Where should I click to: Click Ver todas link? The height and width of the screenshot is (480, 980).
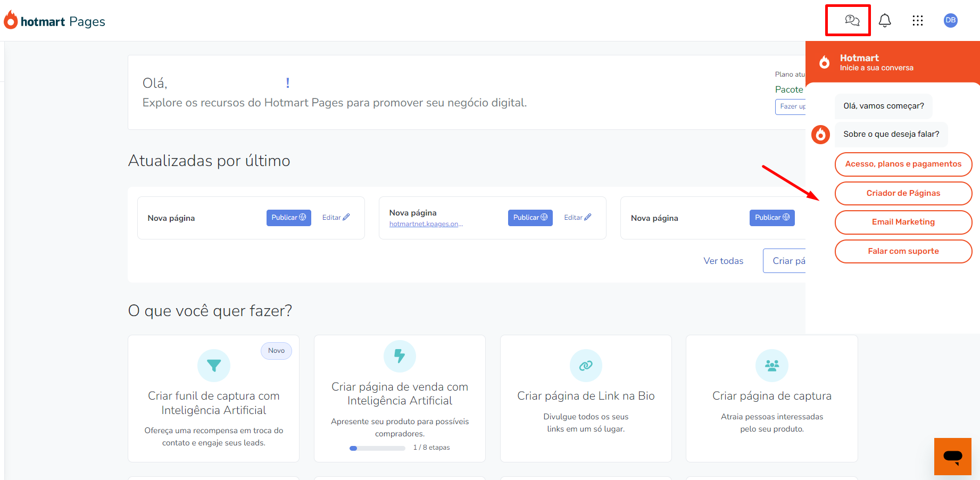click(x=724, y=261)
